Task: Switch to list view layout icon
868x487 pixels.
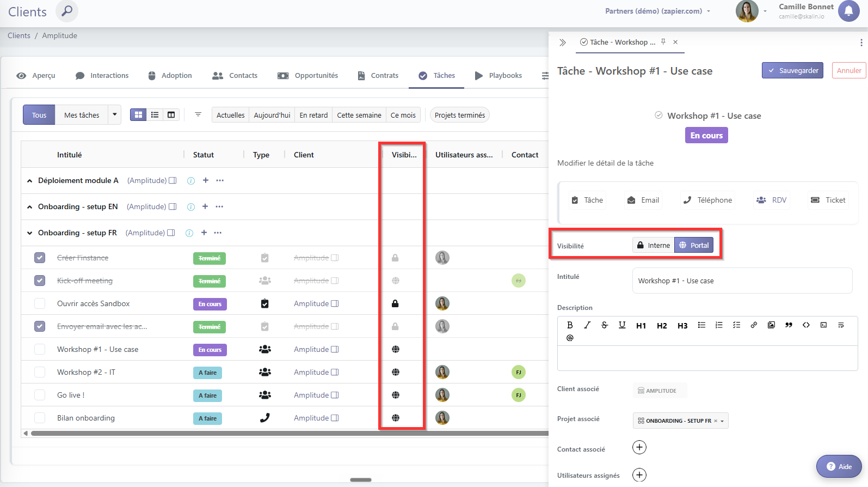Action: click(155, 115)
